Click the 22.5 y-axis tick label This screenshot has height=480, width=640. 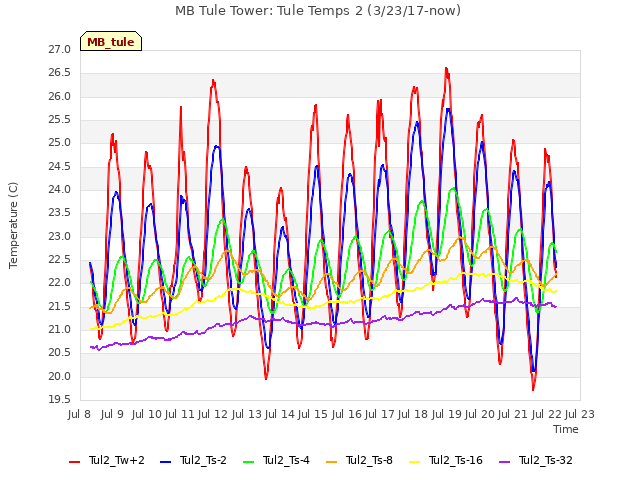(60, 260)
